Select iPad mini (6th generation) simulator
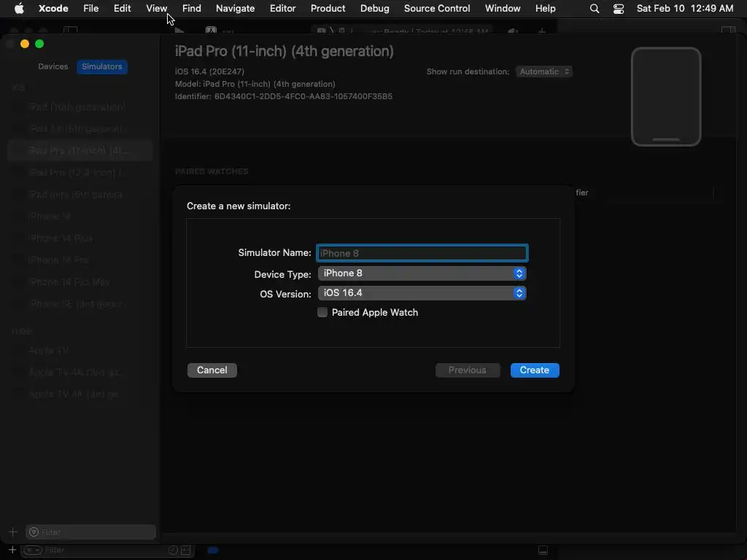The image size is (747, 560). (80, 194)
